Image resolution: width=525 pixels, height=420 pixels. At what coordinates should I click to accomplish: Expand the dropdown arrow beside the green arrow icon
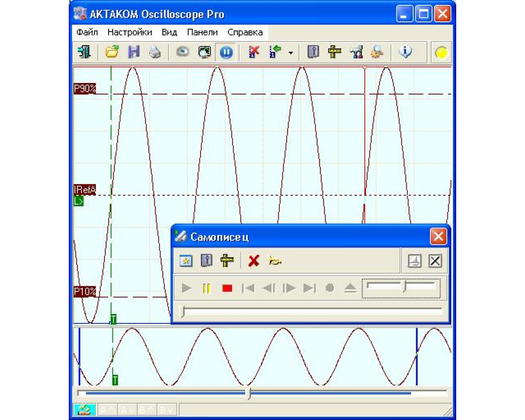(x=290, y=53)
